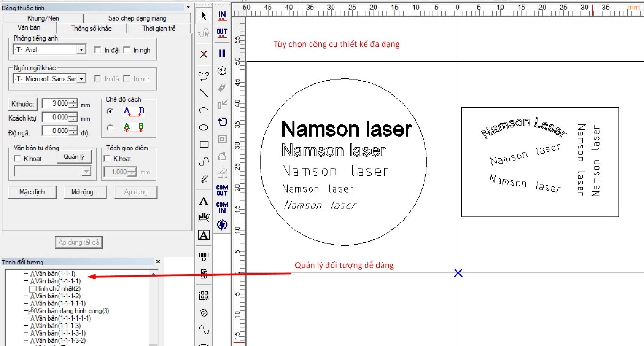Click the pause marking icon
This screenshot has height=346, width=644.
pos(222,53)
